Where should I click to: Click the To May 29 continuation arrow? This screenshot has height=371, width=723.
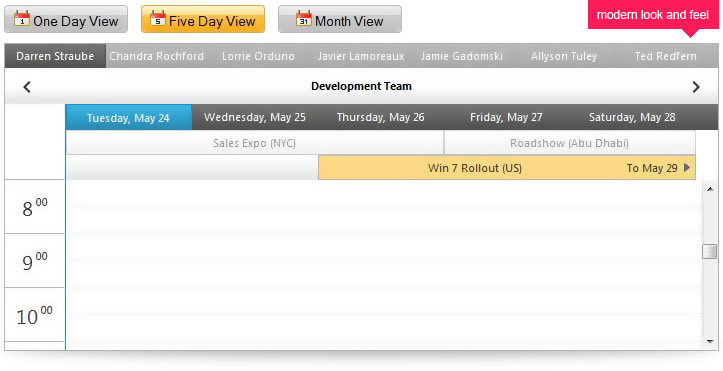[687, 168]
